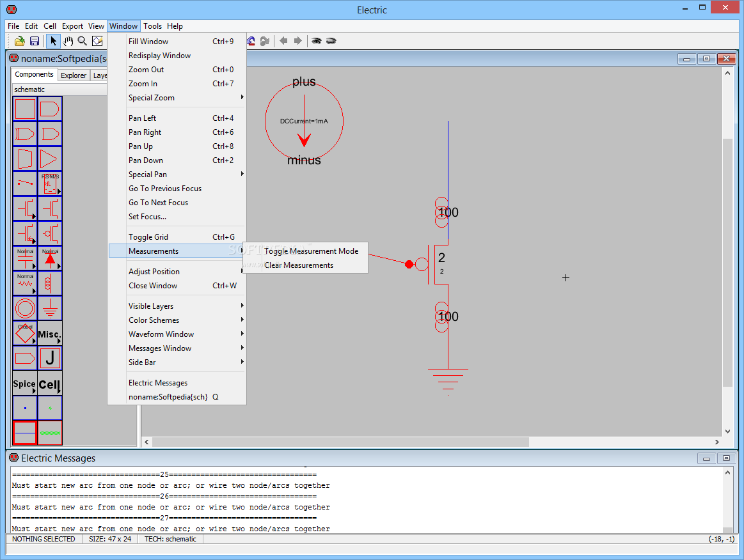
Task: Select the pan hand tool
Action: (68, 42)
